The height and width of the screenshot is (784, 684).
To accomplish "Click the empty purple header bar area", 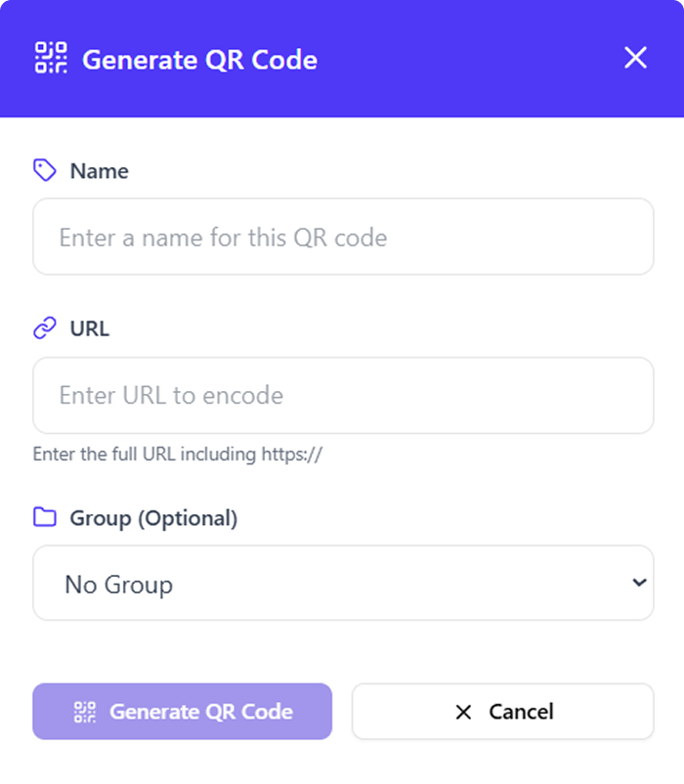I will click(469, 59).
